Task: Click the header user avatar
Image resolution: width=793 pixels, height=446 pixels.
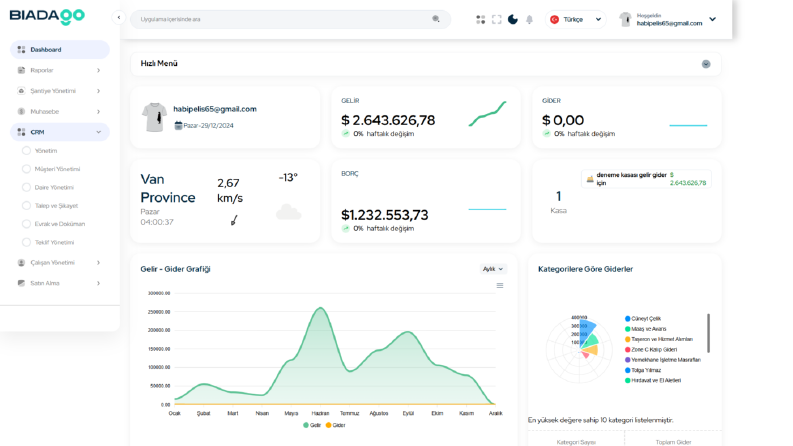Action: coord(625,19)
